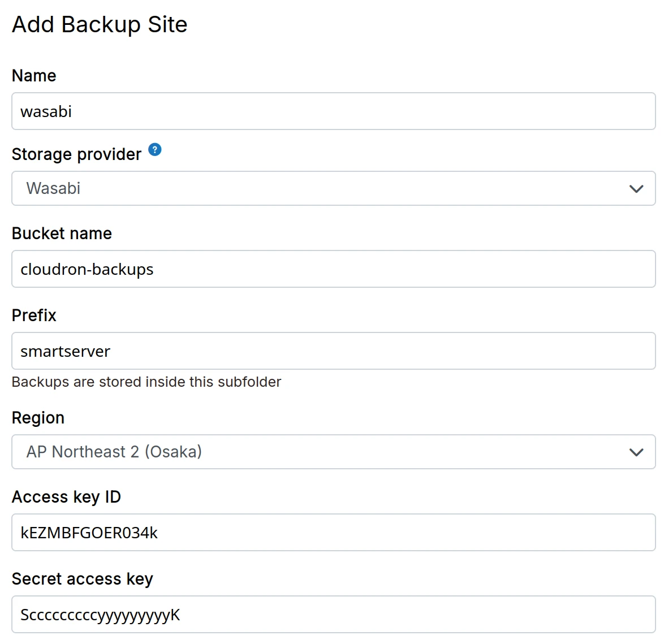Click the 'Access key ID' label
This screenshot has height=644, width=664.
click(66, 497)
